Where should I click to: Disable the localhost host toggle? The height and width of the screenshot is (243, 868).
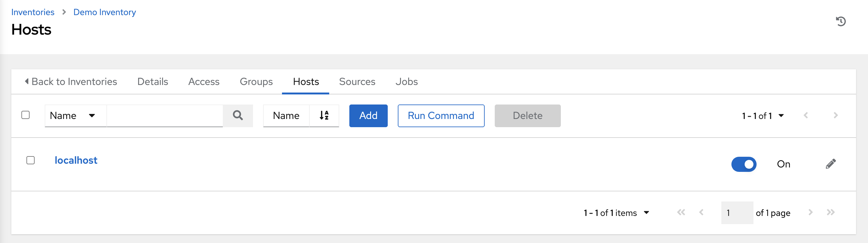point(744,164)
